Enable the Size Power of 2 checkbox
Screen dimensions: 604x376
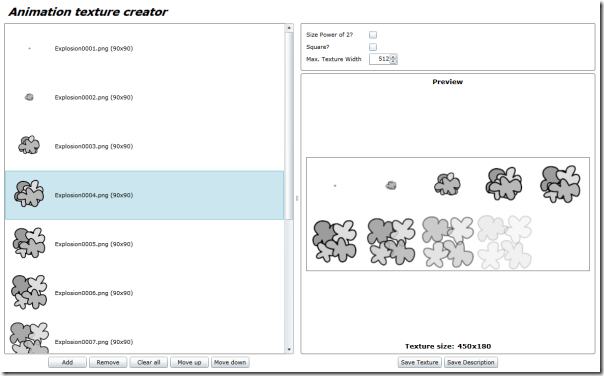coord(373,35)
